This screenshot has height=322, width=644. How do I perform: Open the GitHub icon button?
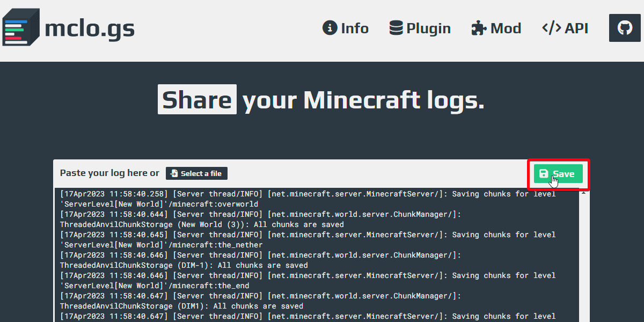625,28
